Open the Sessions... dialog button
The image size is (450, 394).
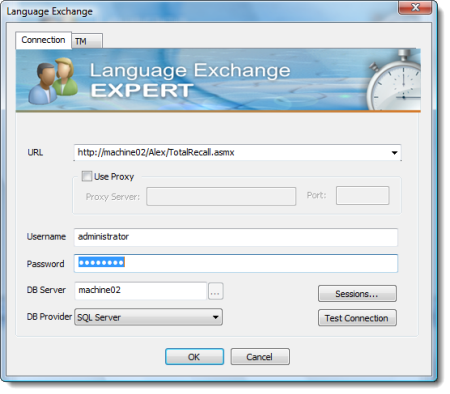coord(357,294)
